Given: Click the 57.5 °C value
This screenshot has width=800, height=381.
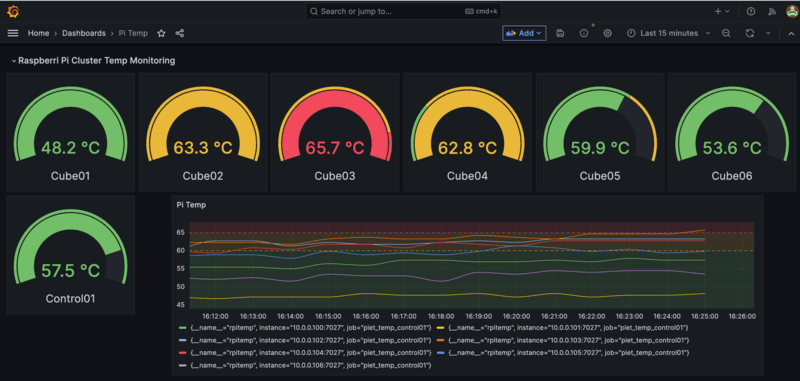Looking at the screenshot, I should (70, 270).
